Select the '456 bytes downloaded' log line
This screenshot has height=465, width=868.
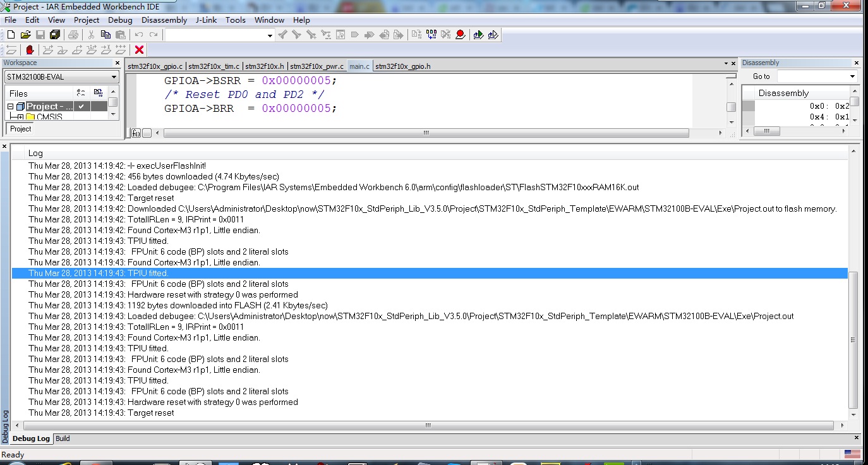coord(154,176)
